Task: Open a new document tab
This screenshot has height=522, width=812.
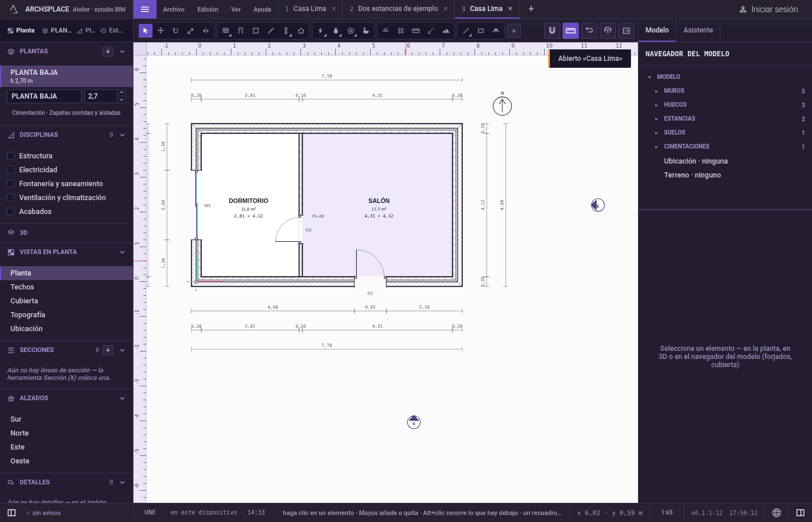Action: pos(531,9)
